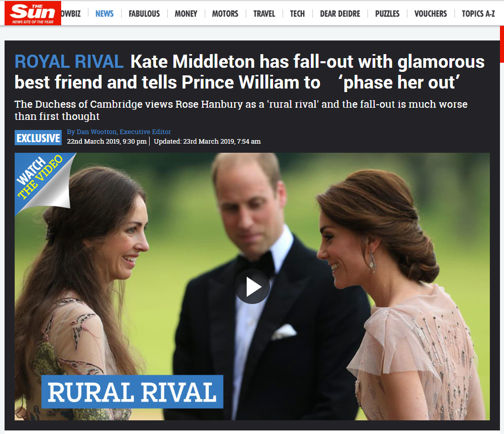Click the red strip at right edge
Screen dimensions: 504x434
click(502, 45)
